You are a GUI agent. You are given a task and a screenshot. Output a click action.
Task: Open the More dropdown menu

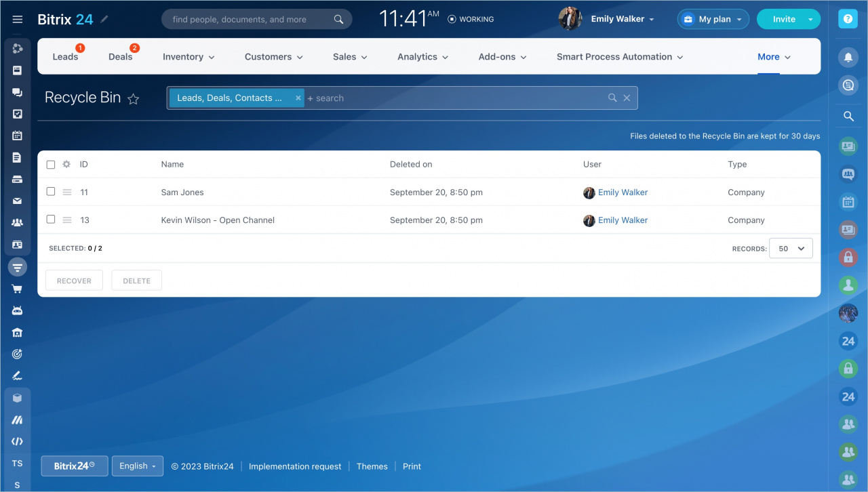click(774, 57)
